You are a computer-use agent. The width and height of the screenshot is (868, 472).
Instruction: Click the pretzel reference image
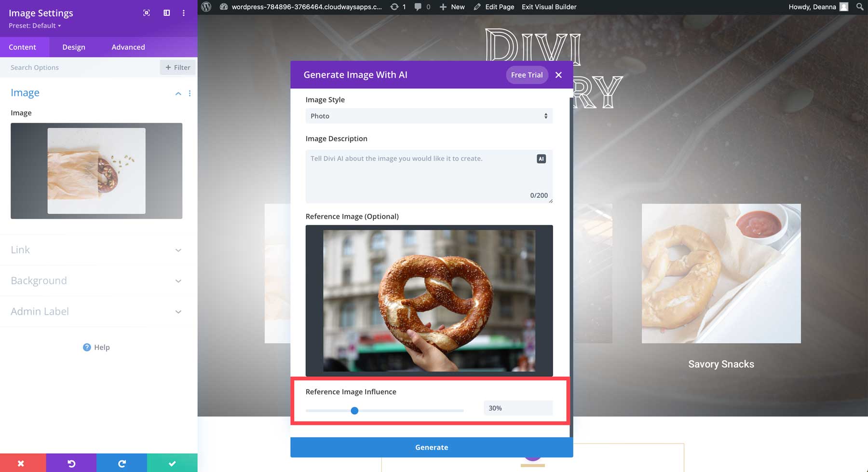(429, 301)
